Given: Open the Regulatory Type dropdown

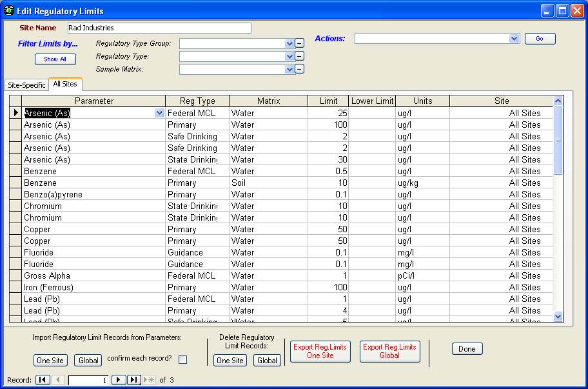Looking at the screenshot, I should 289,57.
